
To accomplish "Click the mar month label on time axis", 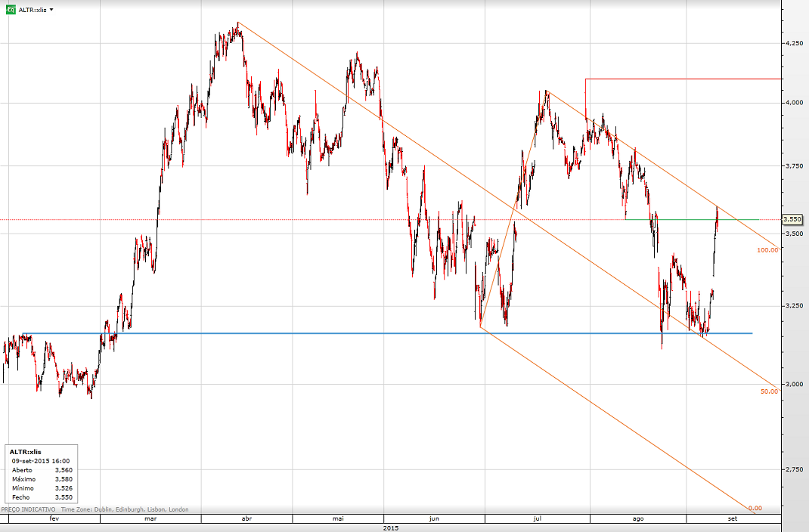I will 150,518.
